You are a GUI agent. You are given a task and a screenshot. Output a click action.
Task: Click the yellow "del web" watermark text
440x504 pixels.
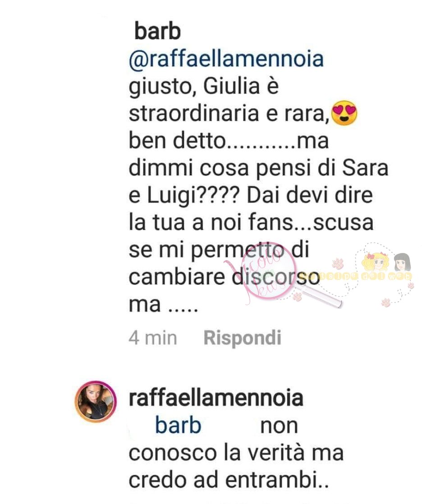[387, 276]
